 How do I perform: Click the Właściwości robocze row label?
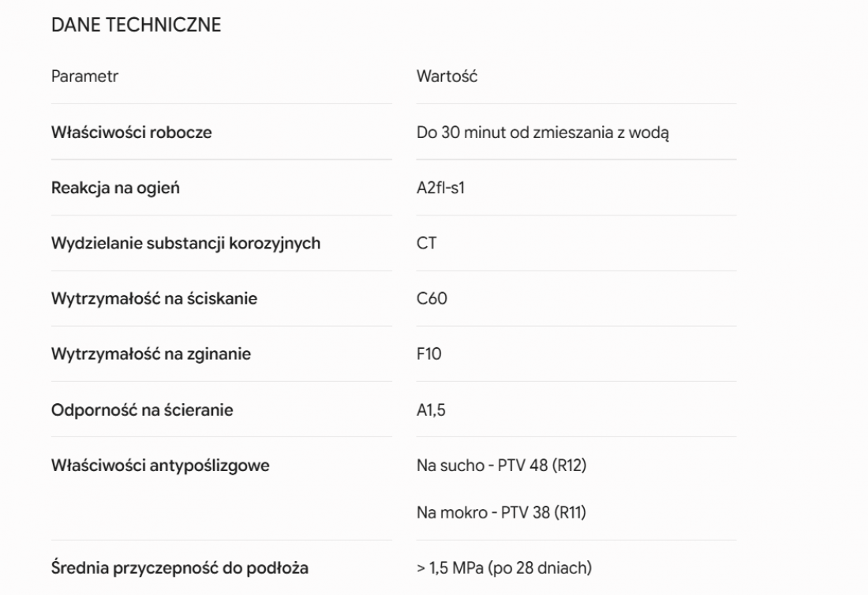pyautogui.click(x=131, y=133)
